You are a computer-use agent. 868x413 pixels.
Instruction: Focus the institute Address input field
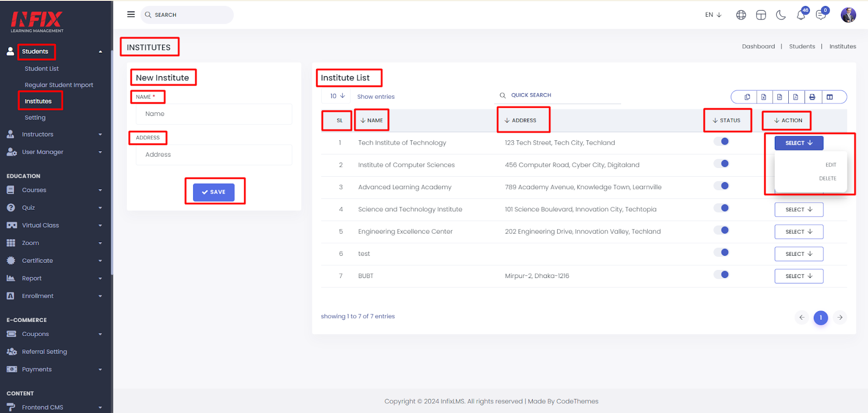pos(214,154)
